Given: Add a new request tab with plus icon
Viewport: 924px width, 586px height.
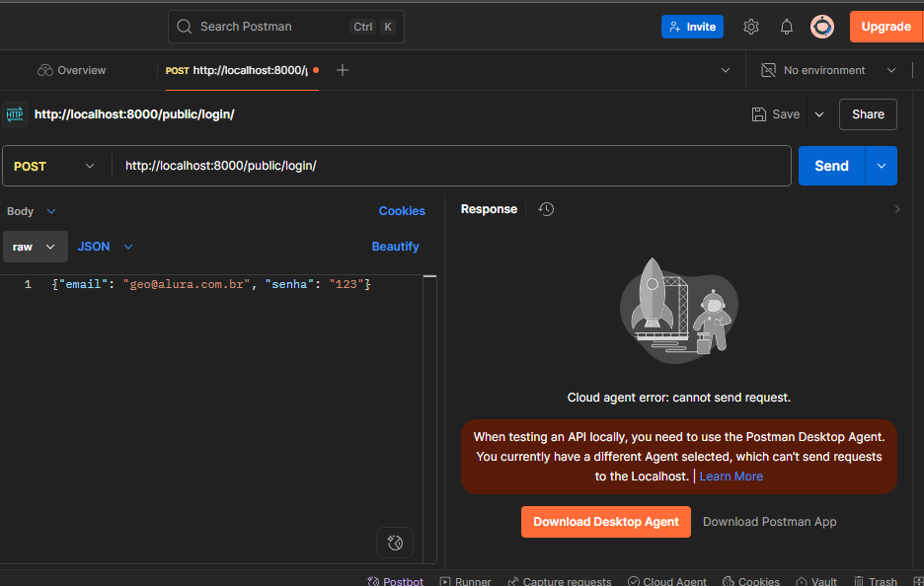Looking at the screenshot, I should [x=343, y=70].
